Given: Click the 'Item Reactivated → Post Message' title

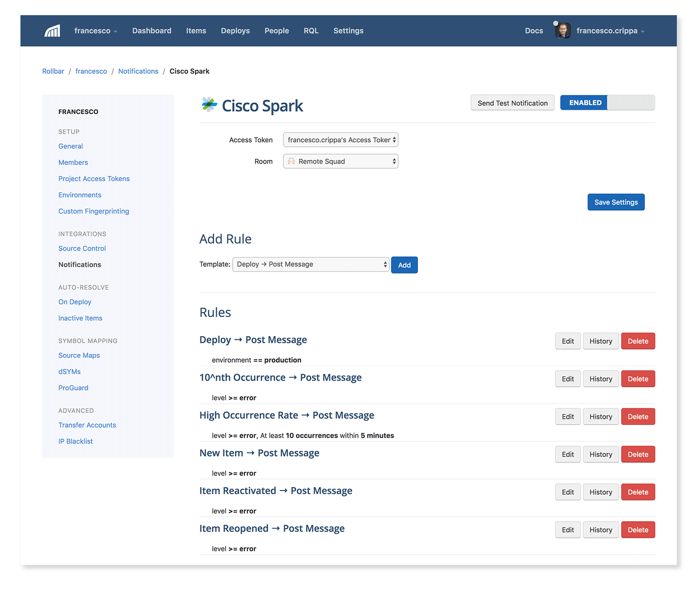Looking at the screenshot, I should pos(276,491).
